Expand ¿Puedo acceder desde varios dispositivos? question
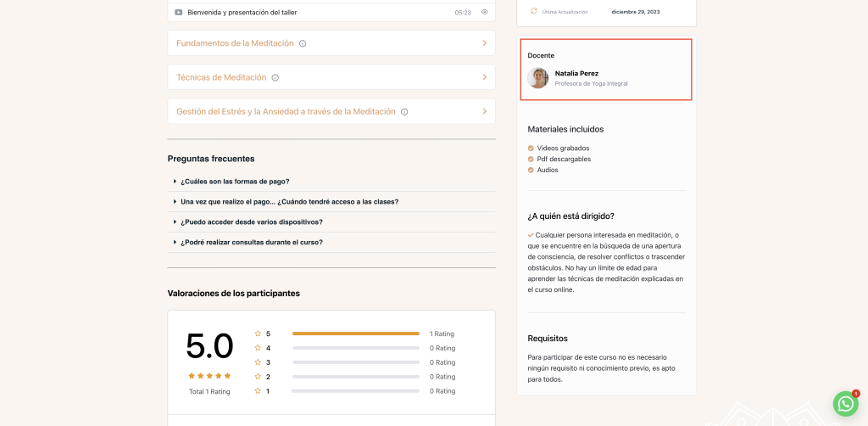Screen dimensions: 868x426 point(251,221)
